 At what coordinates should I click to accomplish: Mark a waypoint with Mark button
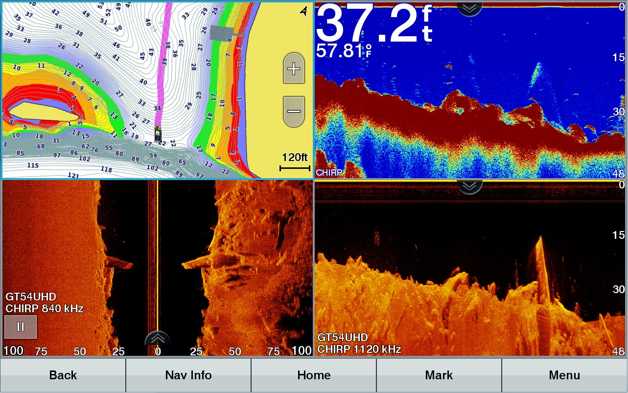(x=439, y=375)
